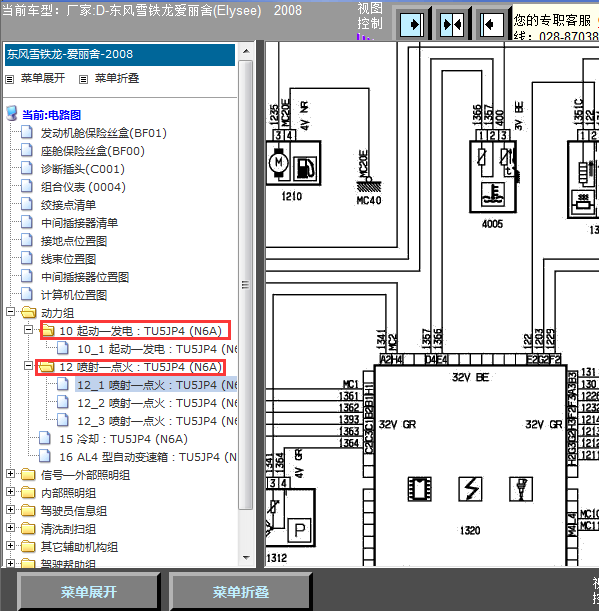Click the bottom 菜单展开 button
Image resolution: width=599 pixels, height=611 pixels.
(88, 592)
